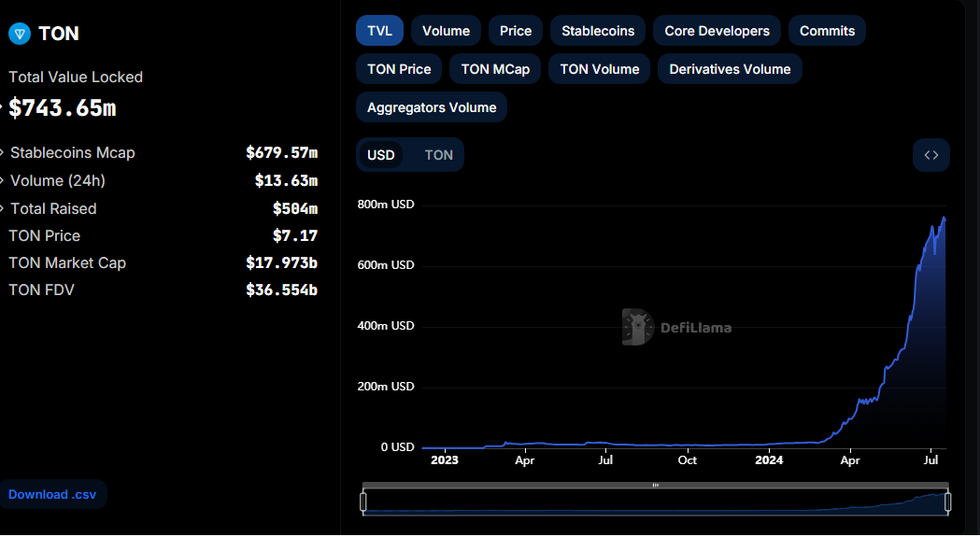Click the $36.554b FDV value
This screenshot has width=980, height=537.
tap(282, 290)
